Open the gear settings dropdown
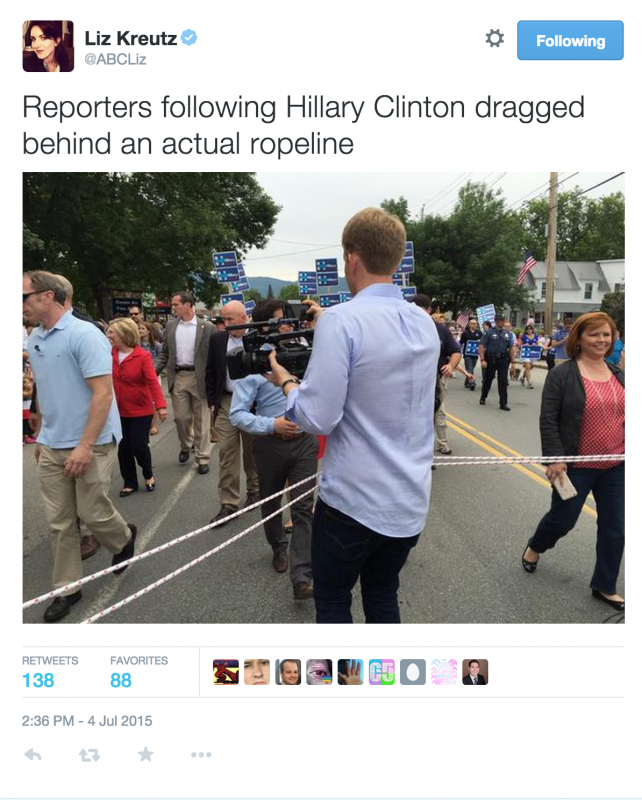This screenshot has width=642, height=800. (495, 38)
